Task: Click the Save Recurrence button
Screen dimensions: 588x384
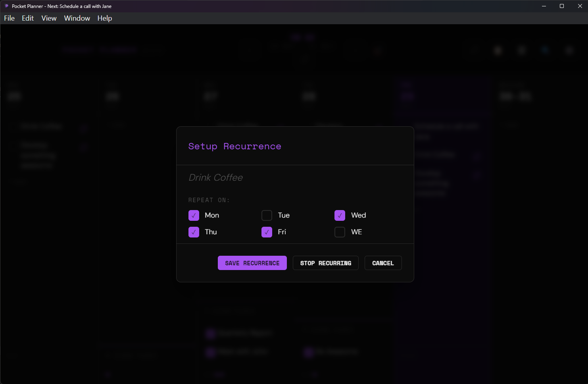Action: click(252, 263)
